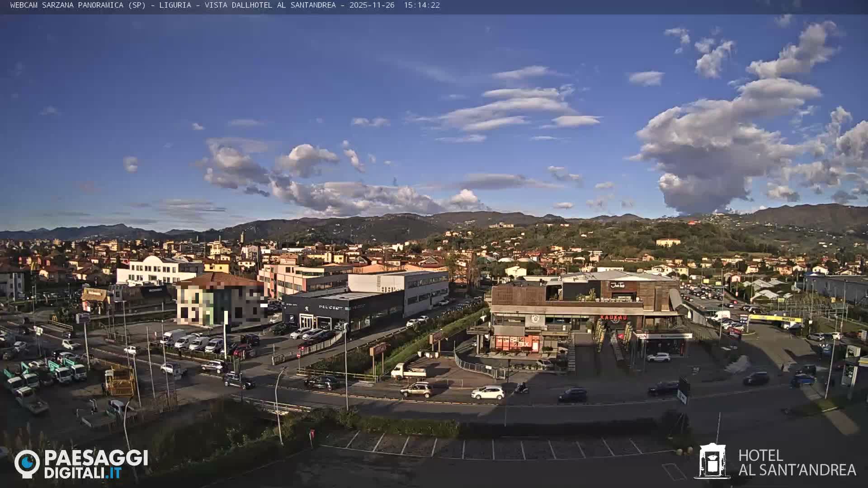This screenshot has height=488, width=868.
Task: Click the Jun Tap rooftop sign
Action: point(617,285)
